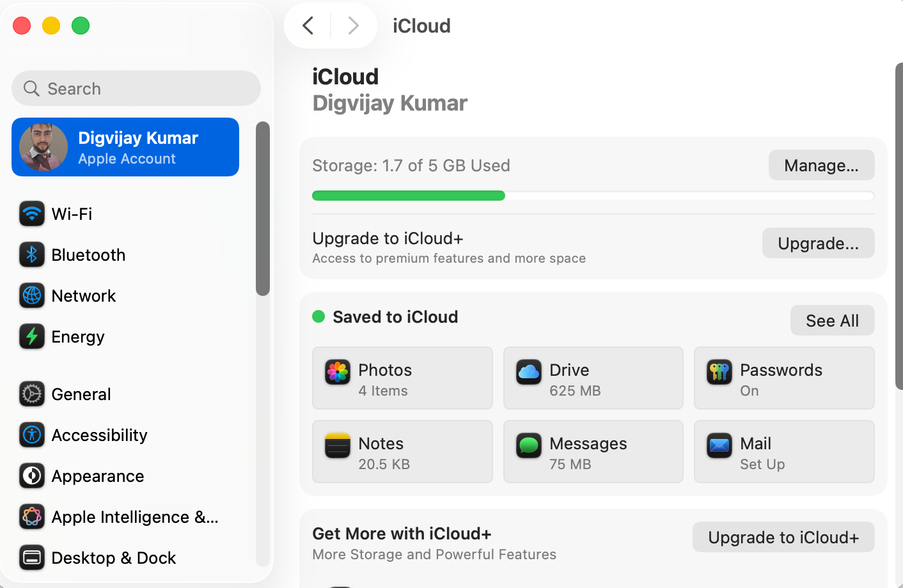Viewport: 903px width, 588px height.
Task: Open the Photos iCloud item
Action: 402,378
